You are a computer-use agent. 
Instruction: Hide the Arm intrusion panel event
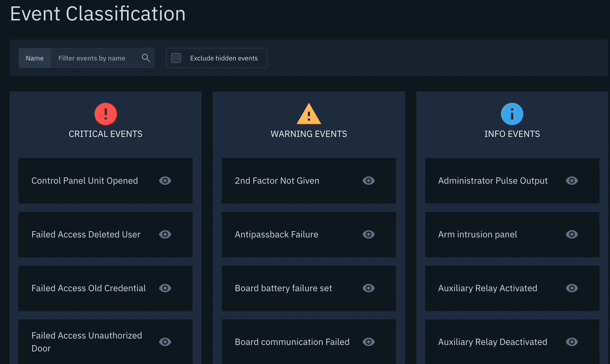click(571, 234)
